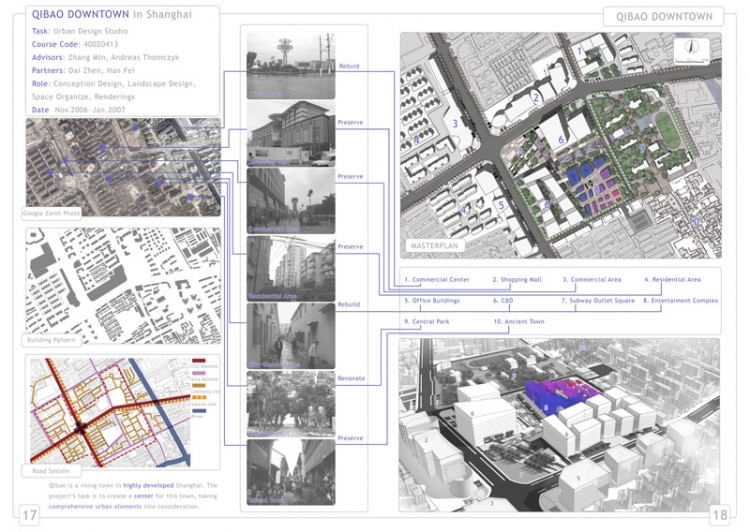
Task: Click legend entry '3. Commercial Area'
Action: 592,279
